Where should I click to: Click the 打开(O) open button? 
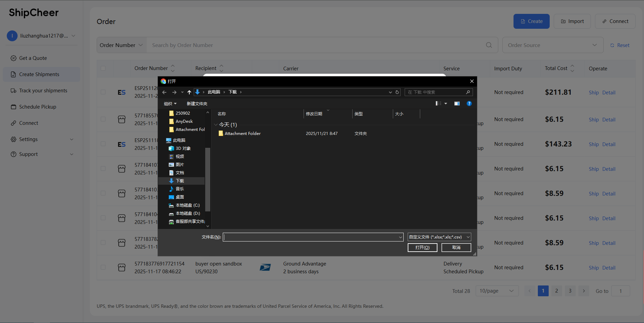click(x=422, y=248)
